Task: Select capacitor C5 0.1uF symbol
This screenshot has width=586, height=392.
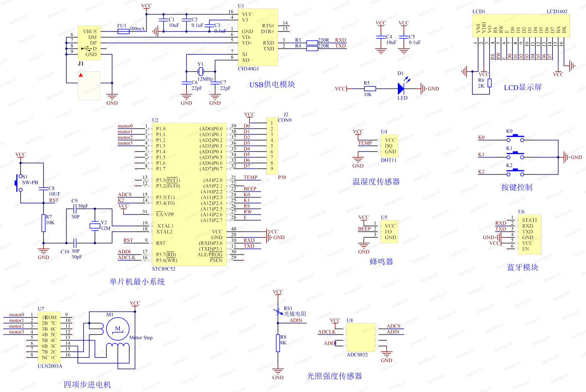Action: coord(404,37)
